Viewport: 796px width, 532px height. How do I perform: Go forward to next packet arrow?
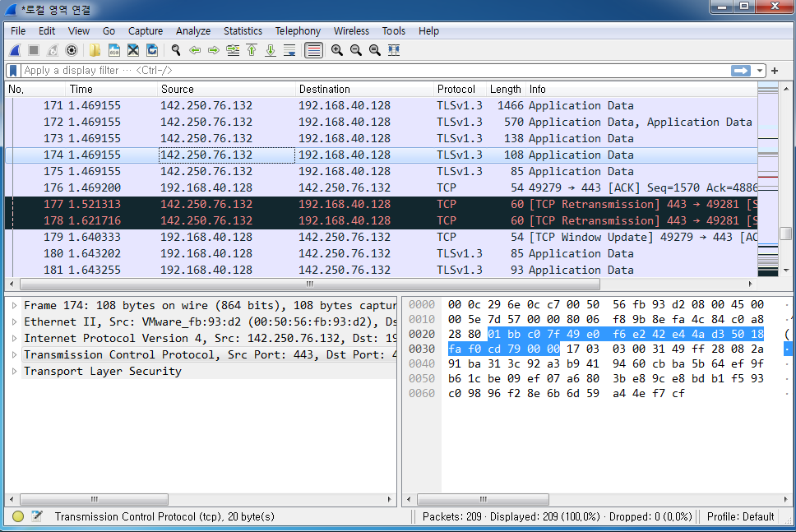214,50
